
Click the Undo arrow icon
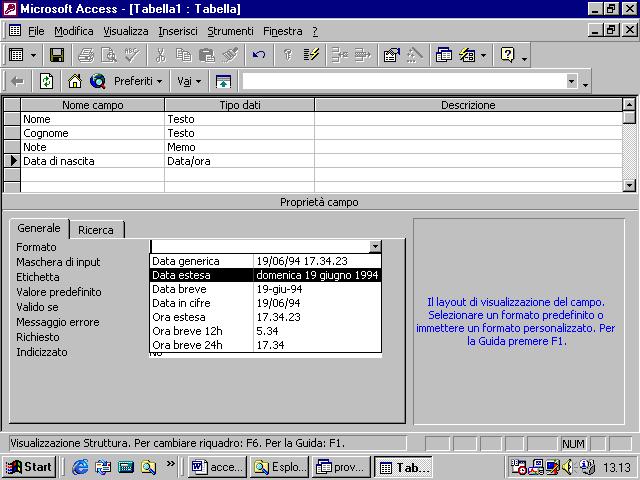[x=259, y=55]
